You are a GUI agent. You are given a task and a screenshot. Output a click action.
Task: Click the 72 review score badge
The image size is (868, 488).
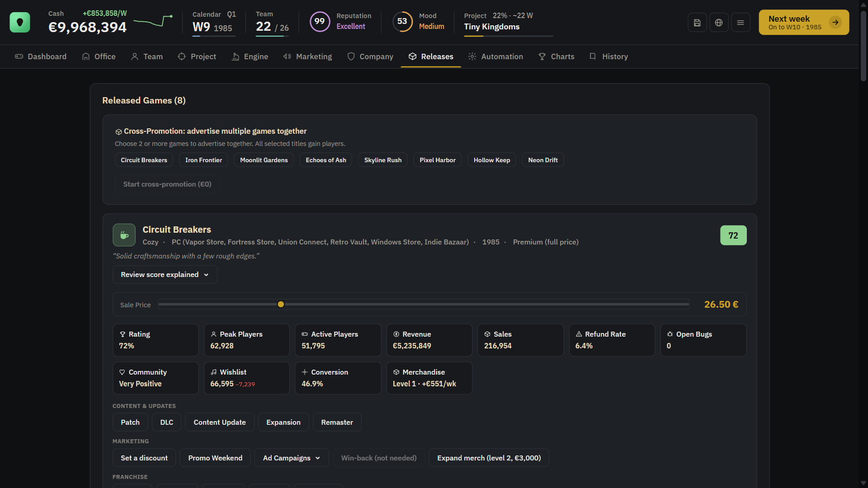click(733, 235)
